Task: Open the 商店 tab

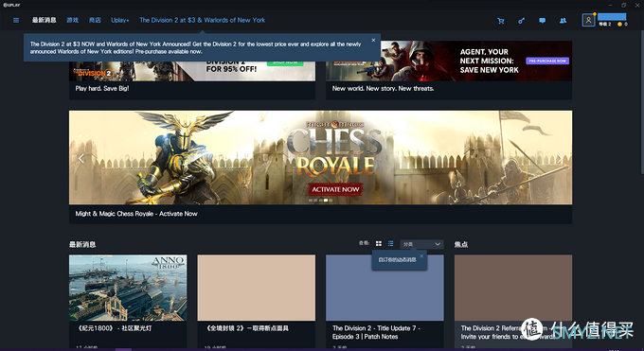Action: click(x=95, y=20)
